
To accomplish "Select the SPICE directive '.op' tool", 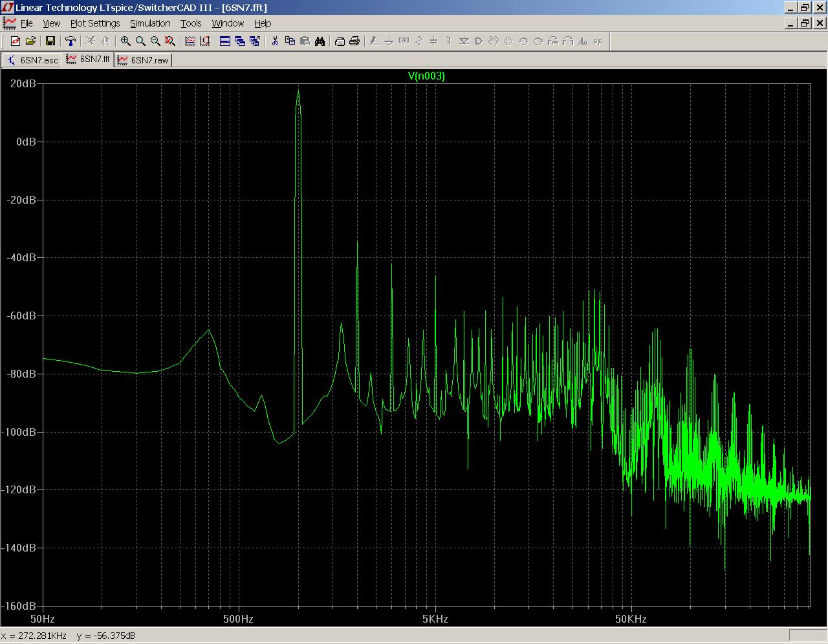I will [x=598, y=41].
